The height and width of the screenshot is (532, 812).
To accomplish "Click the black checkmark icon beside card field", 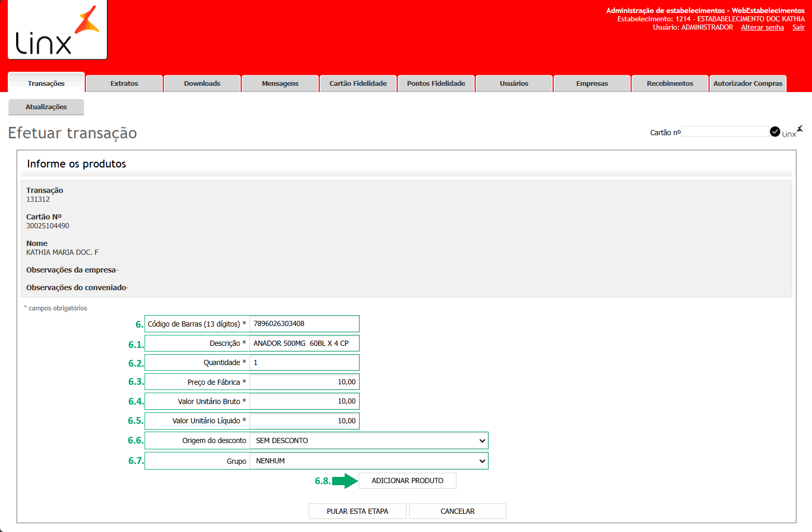I will click(775, 132).
